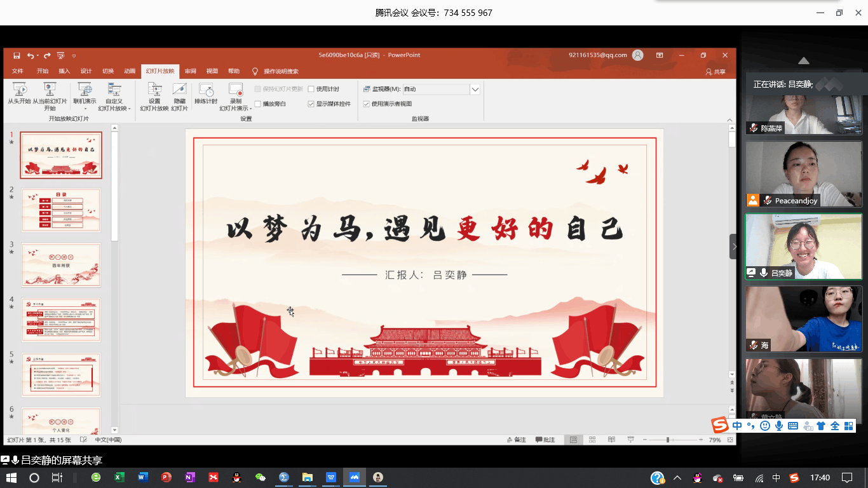Open the 监视器 monitor dropdown
Viewport: 868px width, 488px height.
(x=475, y=90)
